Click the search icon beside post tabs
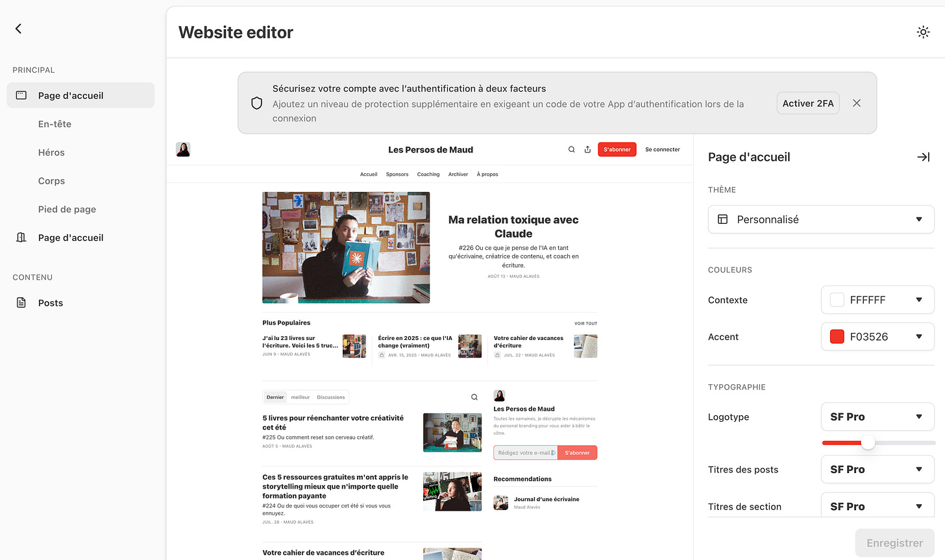945x560 pixels. 474,397
